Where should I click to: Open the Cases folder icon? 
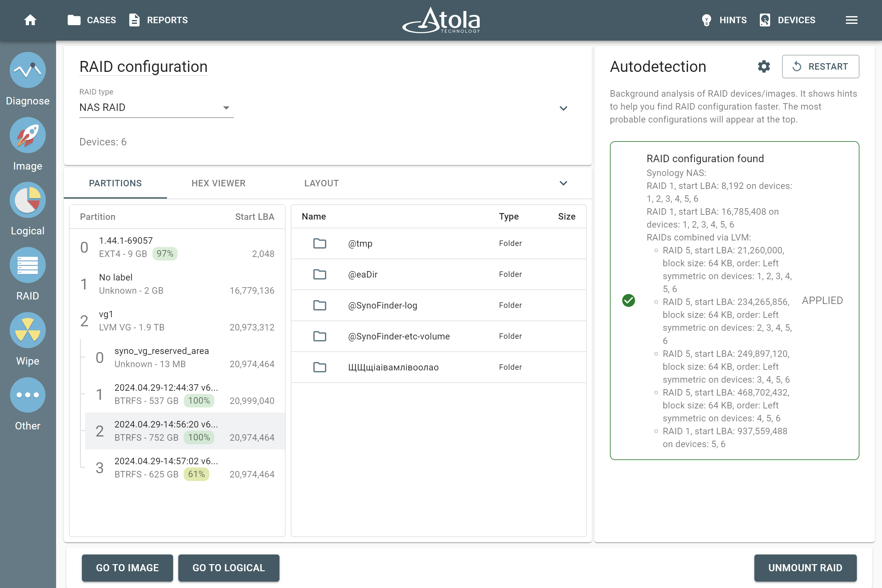click(74, 20)
